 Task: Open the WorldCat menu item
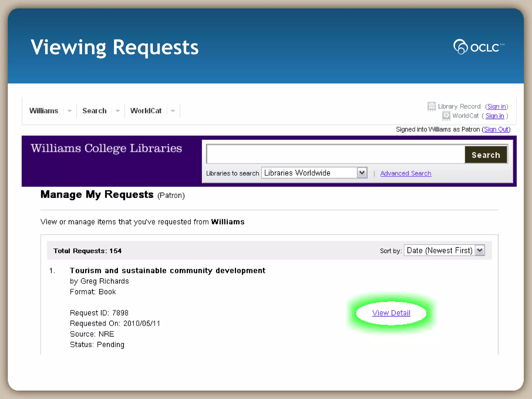pos(146,111)
